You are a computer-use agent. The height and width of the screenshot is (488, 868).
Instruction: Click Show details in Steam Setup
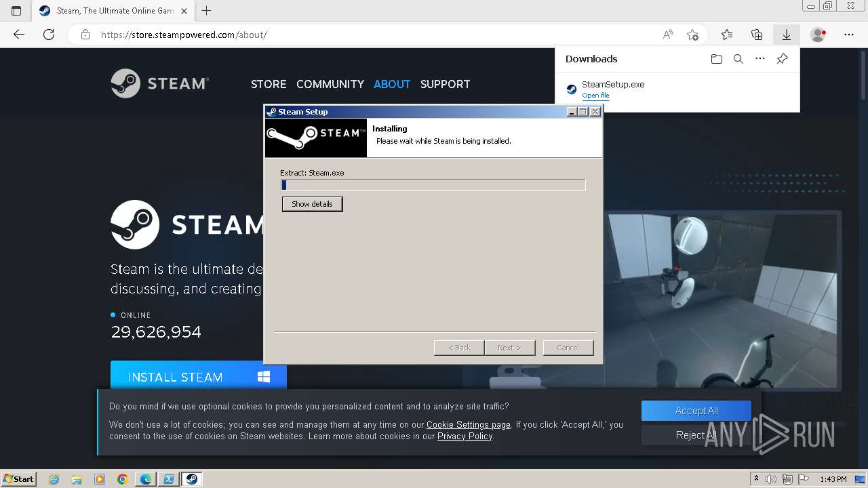click(313, 204)
